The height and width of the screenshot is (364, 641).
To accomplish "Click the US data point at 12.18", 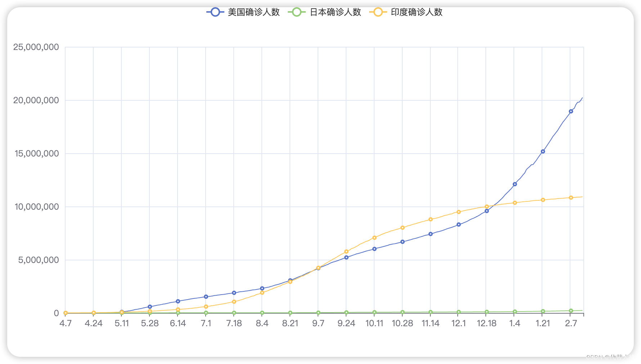I will 487,211.
